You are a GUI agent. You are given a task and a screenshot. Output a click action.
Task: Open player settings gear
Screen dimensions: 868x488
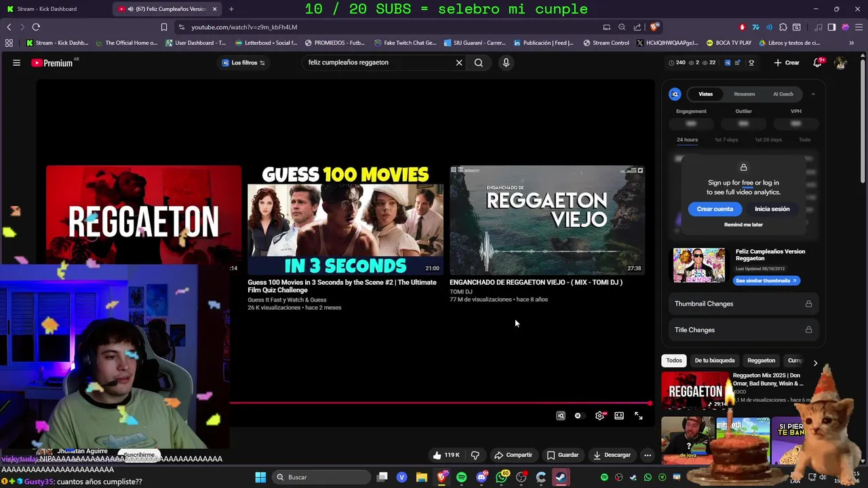(x=599, y=415)
